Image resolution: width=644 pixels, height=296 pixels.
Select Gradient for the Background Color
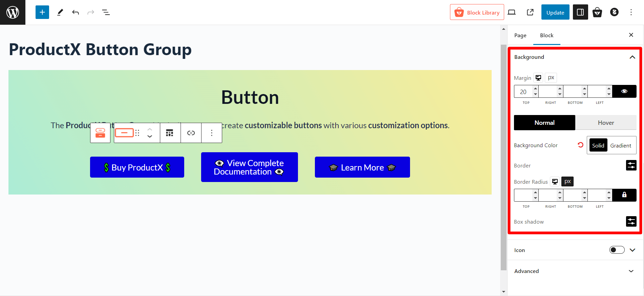click(x=621, y=145)
